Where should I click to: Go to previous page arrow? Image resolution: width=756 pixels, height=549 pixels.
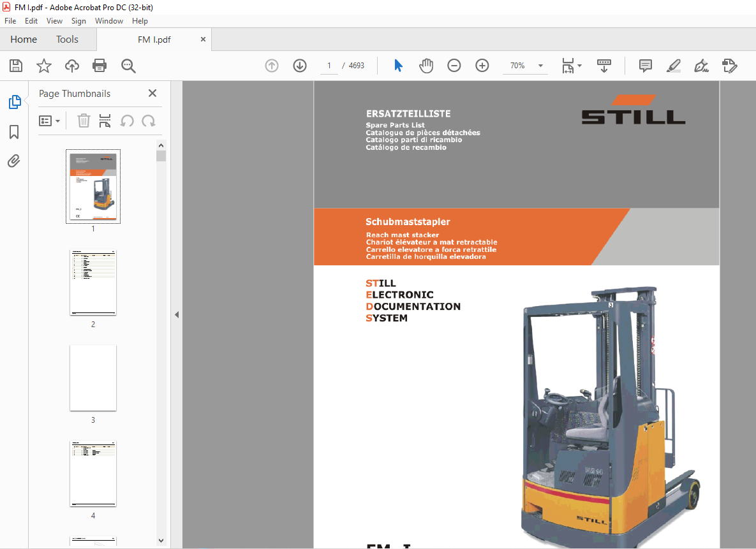tap(272, 66)
